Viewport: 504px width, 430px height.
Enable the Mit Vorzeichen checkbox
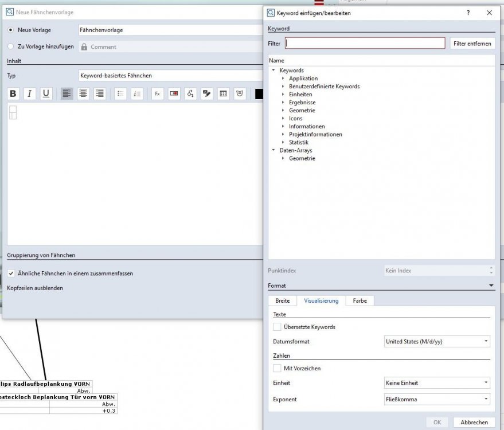278,368
